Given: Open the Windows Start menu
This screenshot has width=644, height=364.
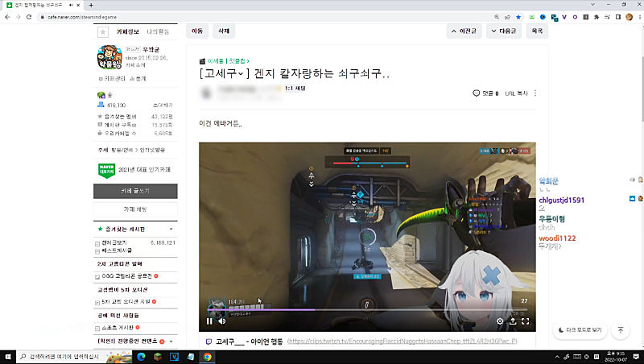Looking at the screenshot, I should pos(8,357).
